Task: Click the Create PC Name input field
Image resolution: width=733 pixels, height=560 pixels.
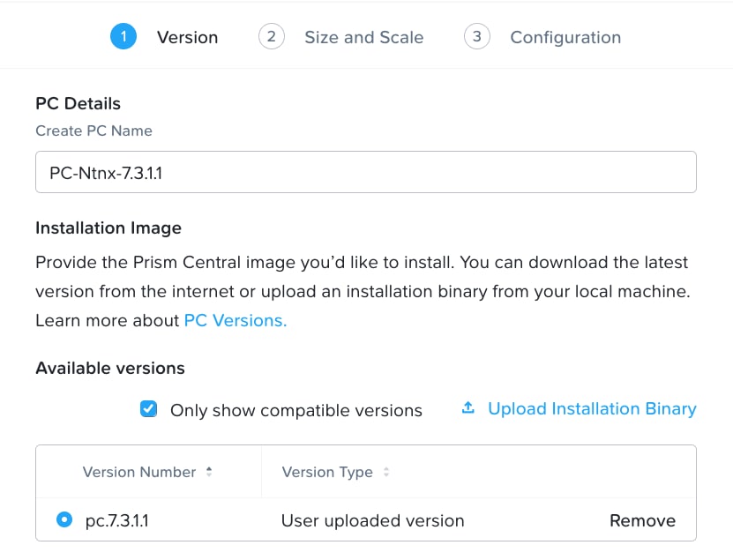Action: (x=365, y=172)
